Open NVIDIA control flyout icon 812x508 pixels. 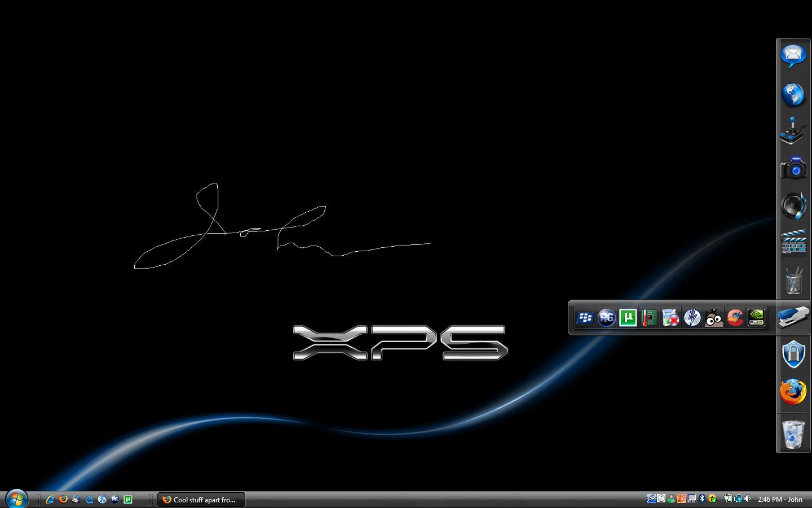pyautogui.click(x=756, y=318)
